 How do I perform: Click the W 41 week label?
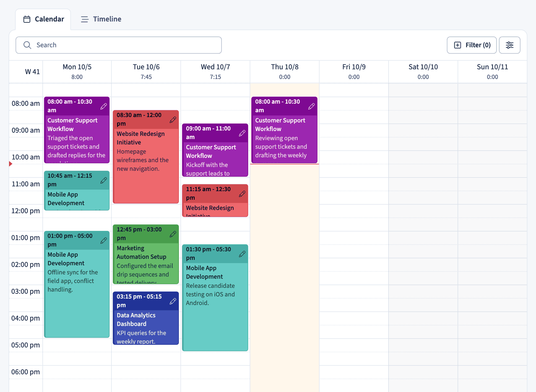pos(32,72)
